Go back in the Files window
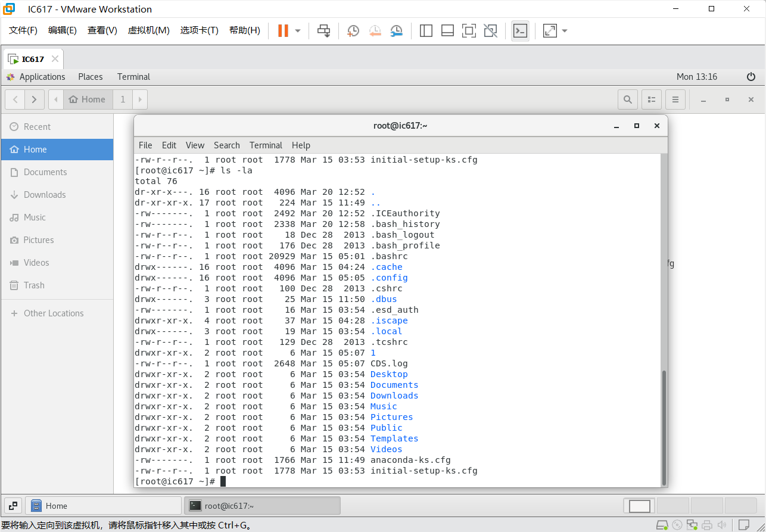Viewport: 766px width, 532px height. 15,99
